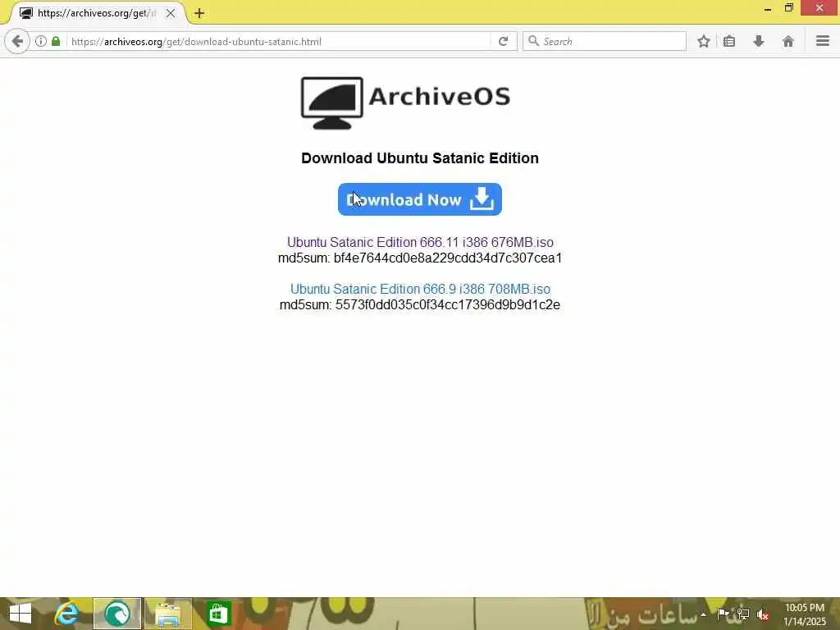Click the muted volume tray icon
This screenshot has width=840, height=630.
(763, 615)
